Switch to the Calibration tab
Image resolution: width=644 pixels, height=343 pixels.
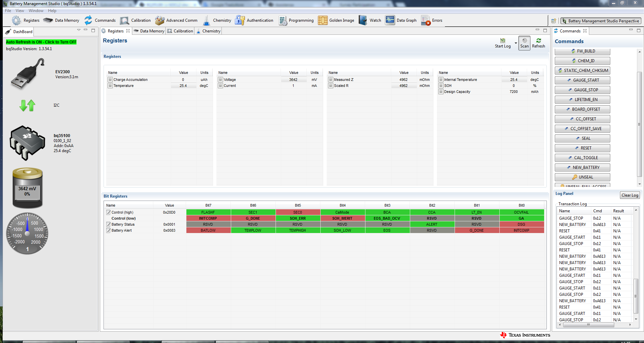click(x=180, y=31)
